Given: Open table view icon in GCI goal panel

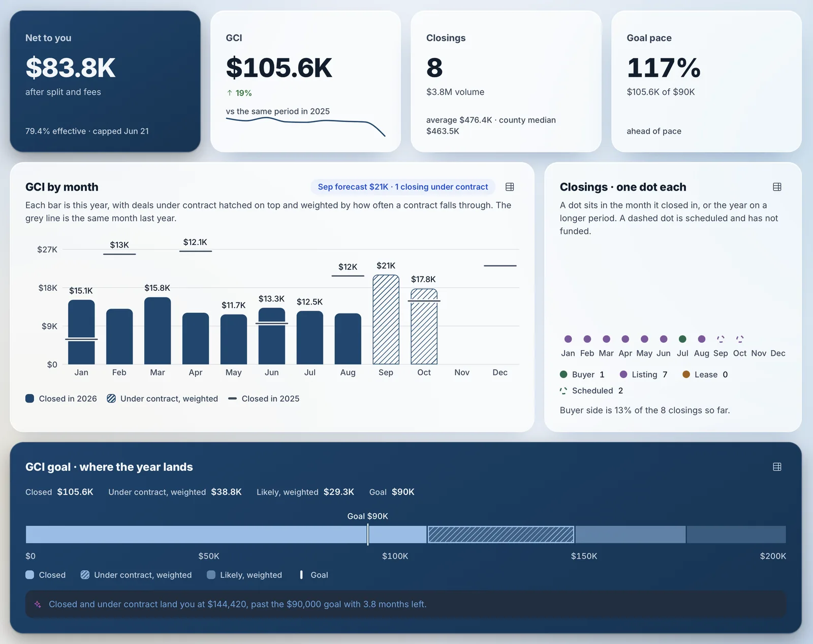Looking at the screenshot, I should pyautogui.click(x=777, y=467).
